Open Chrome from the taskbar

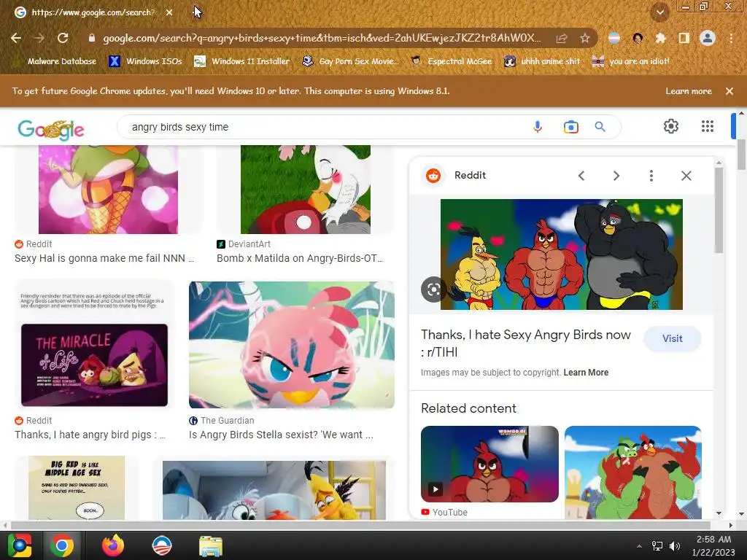click(x=62, y=545)
